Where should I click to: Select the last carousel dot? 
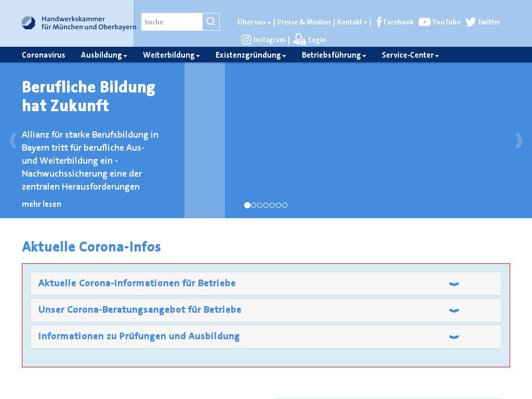pyautogui.click(x=285, y=205)
